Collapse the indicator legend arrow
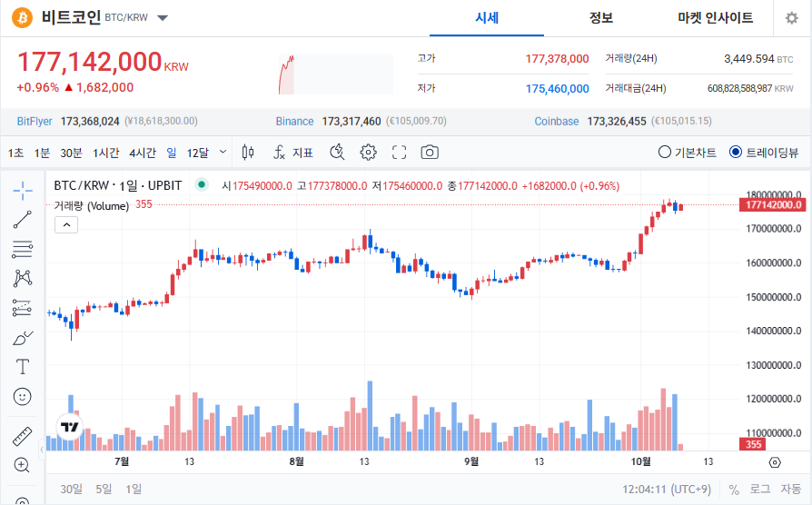Image resolution: width=812 pixels, height=505 pixels. 66,224
